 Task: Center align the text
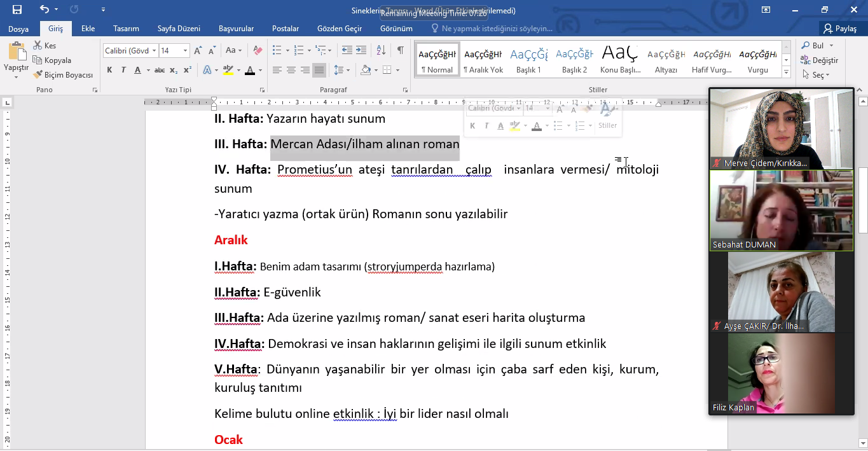[x=291, y=70]
